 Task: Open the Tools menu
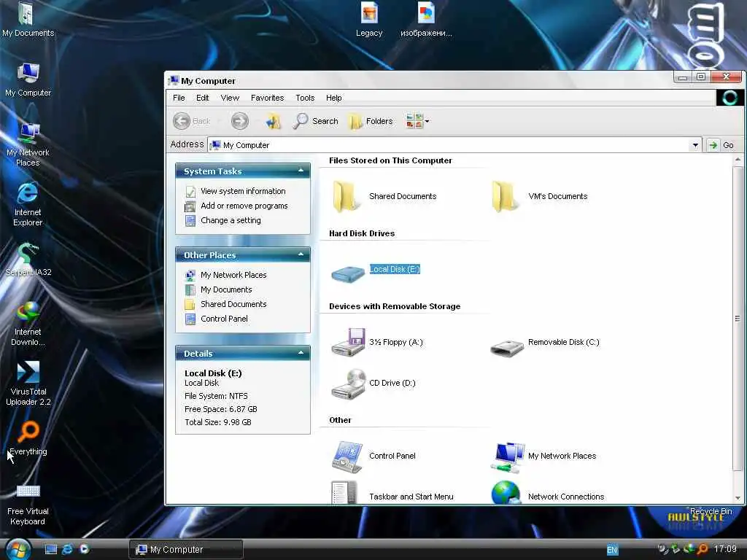[x=305, y=98]
